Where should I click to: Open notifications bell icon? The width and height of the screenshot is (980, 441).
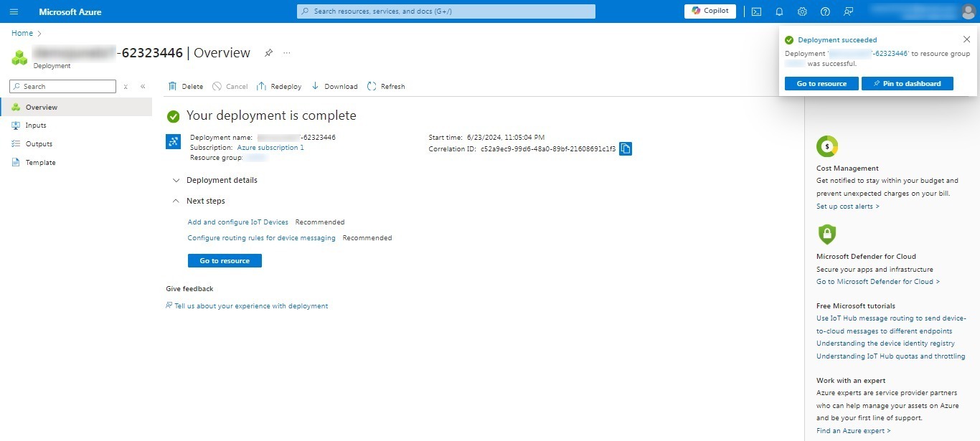click(779, 11)
